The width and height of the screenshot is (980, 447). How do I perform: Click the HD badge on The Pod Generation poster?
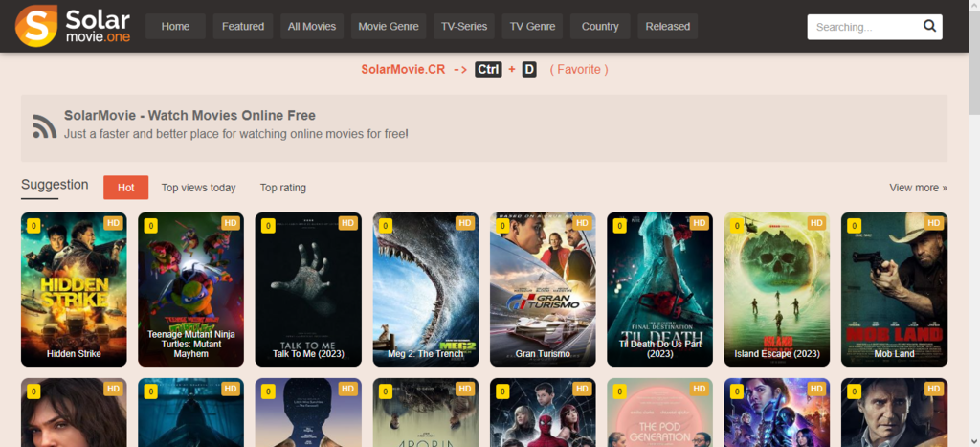click(x=700, y=389)
